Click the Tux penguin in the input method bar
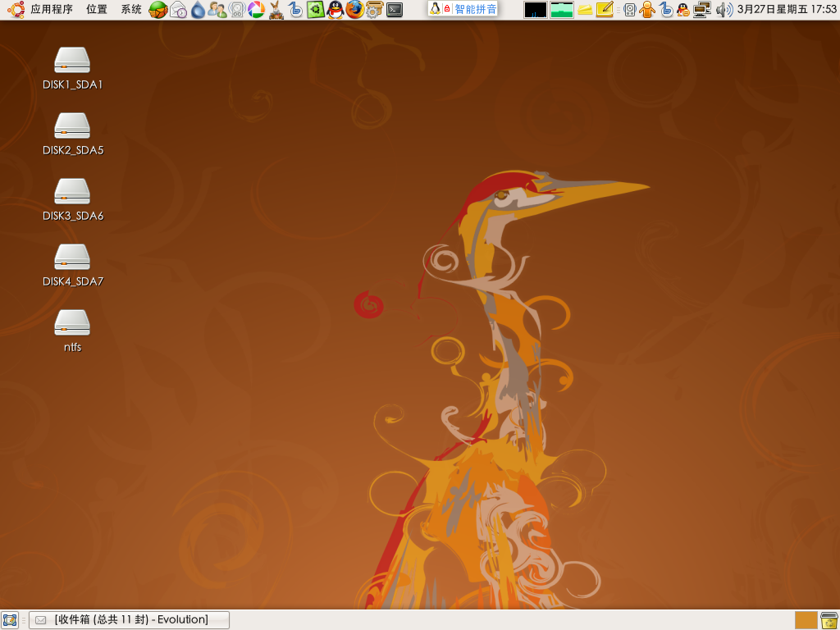Viewport: 840px width, 630px height. 435,8
